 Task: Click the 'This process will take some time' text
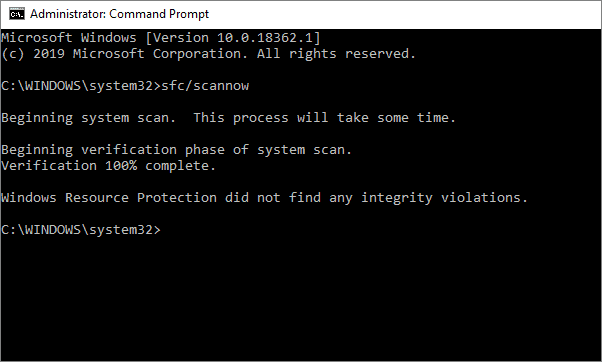(x=324, y=117)
